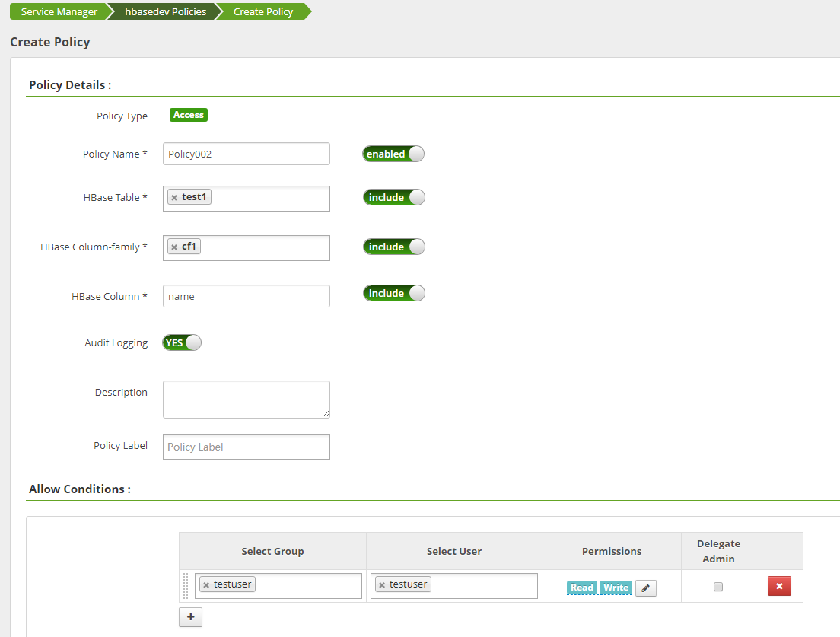Click the Select Group column header

pyautogui.click(x=272, y=551)
